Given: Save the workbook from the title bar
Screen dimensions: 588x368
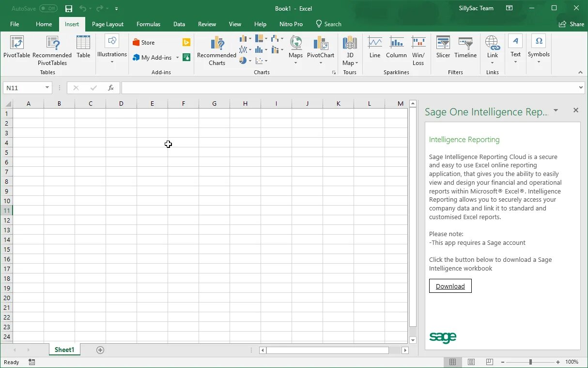Looking at the screenshot, I should [69, 9].
